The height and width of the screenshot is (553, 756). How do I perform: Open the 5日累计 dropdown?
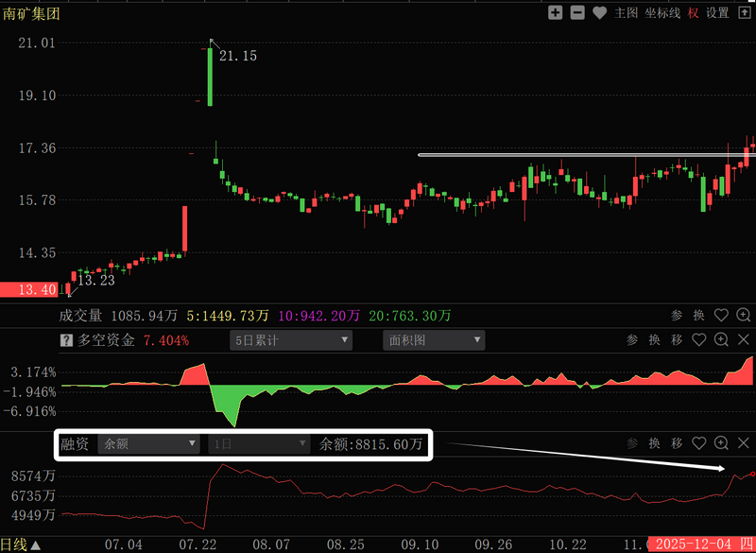click(291, 340)
